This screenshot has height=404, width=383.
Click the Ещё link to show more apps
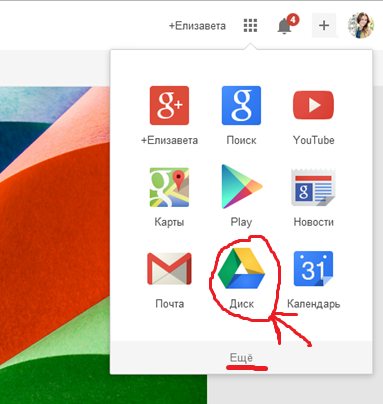[241, 358]
